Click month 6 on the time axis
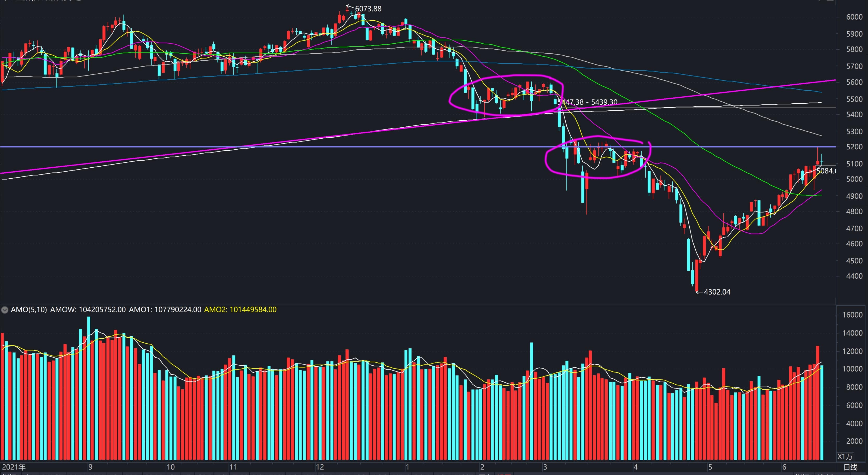Viewport: 868px width, 475px height. 784,467
